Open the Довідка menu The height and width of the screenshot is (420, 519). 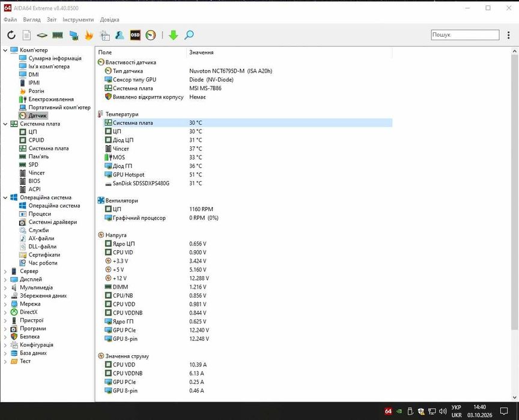[x=109, y=20]
